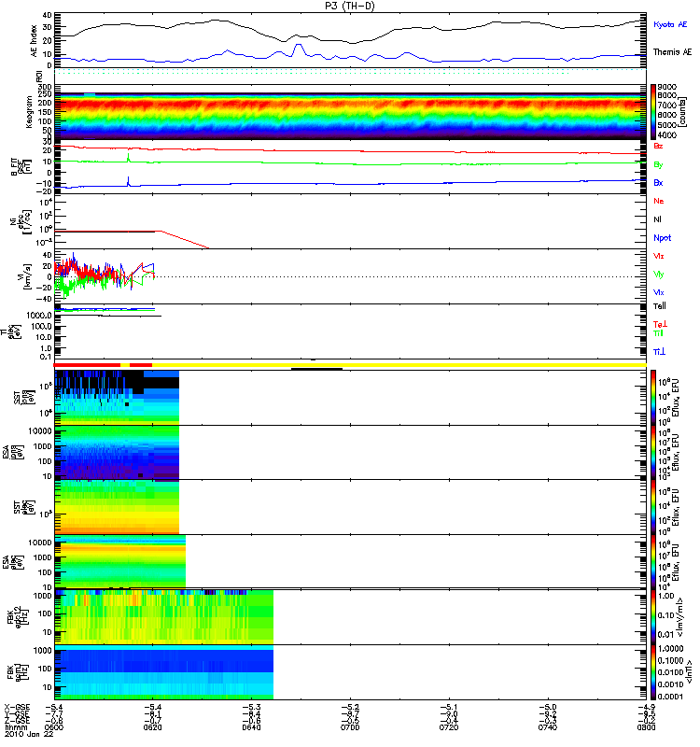Click the 0600 time tick label

pos(54,727)
